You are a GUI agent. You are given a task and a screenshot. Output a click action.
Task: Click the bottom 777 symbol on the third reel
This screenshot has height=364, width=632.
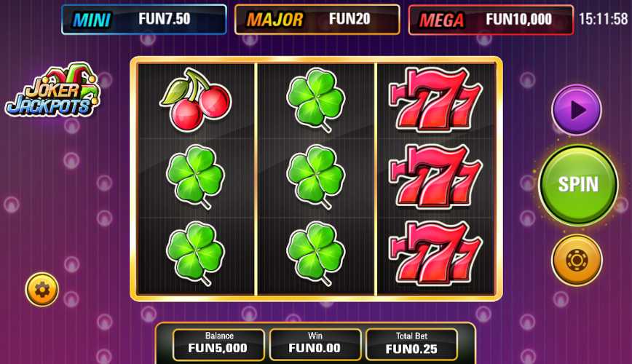pyautogui.click(x=435, y=253)
